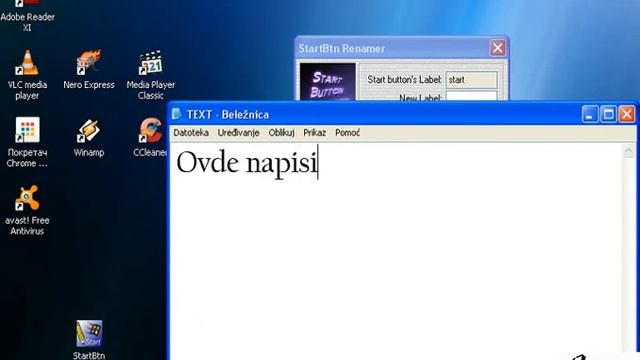Close the StartBtn Renamer window
Image resolution: width=640 pixels, height=360 pixels.
pyautogui.click(x=498, y=48)
